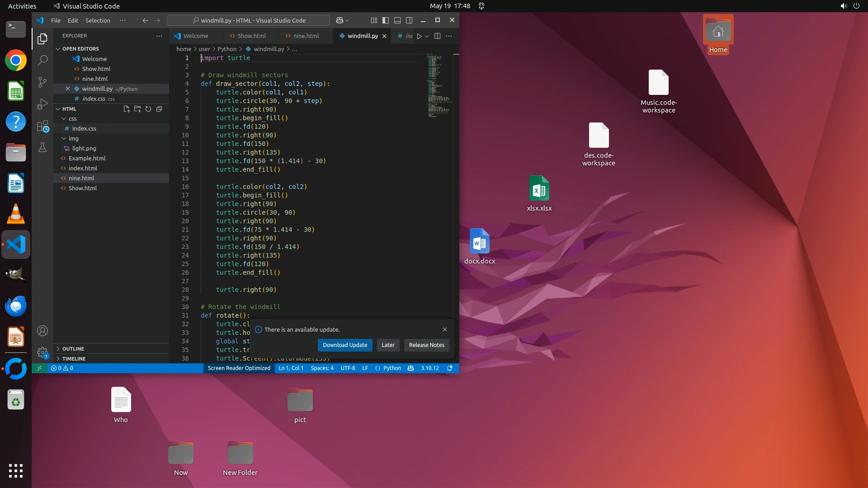The height and width of the screenshot is (488, 868).
Task: Click the Split Editor Right icon
Action: click(x=437, y=36)
